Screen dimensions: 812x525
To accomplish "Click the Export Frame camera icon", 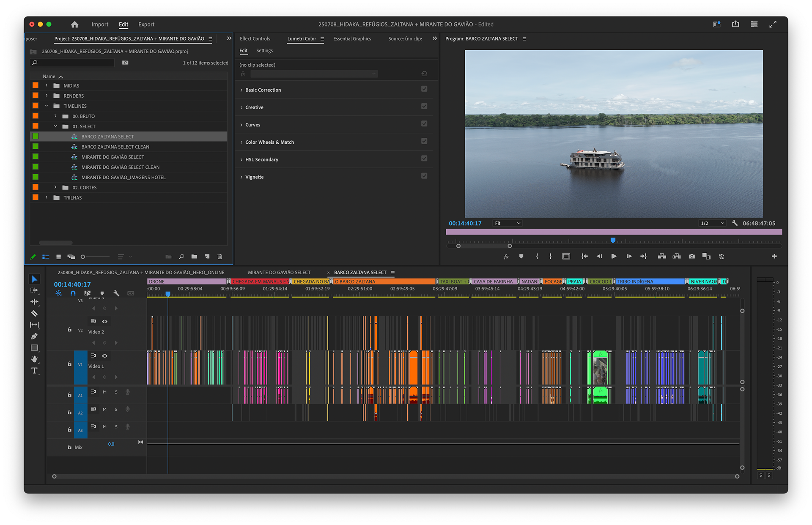I will coord(691,256).
